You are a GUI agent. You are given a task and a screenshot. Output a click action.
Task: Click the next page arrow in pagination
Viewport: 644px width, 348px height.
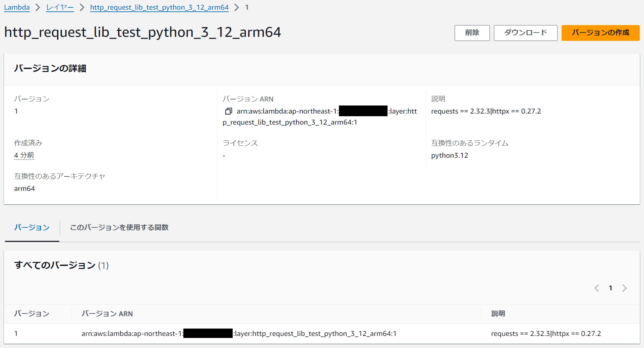point(625,288)
